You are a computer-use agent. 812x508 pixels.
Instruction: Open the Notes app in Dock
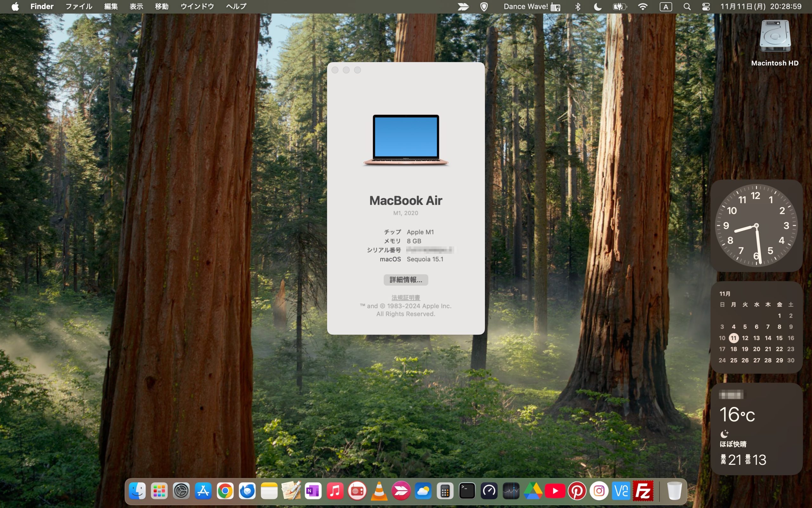click(x=269, y=491)
